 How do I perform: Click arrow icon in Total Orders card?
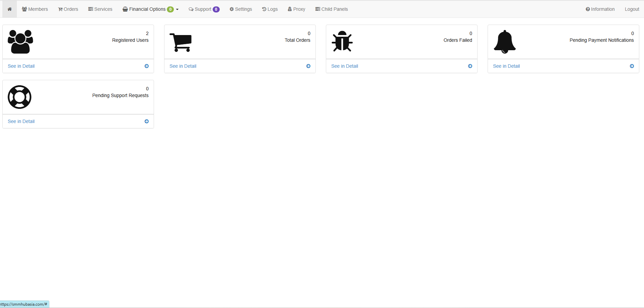(308, 66)
